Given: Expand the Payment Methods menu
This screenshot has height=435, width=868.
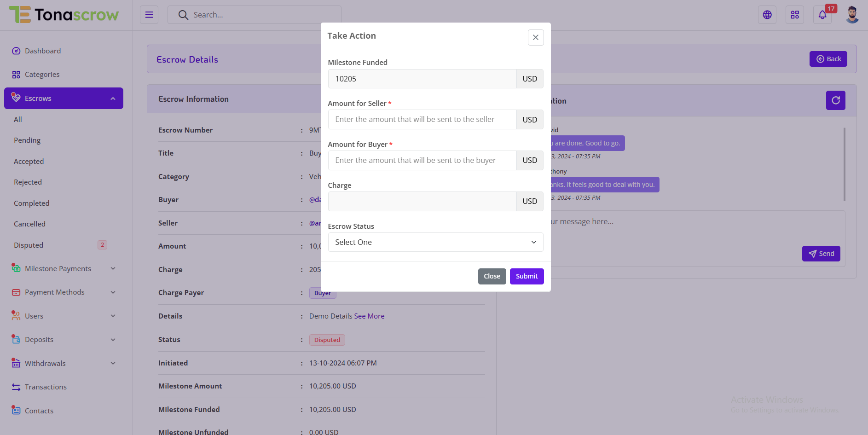Looking at the screenshot, I should [x=64, y=292].
